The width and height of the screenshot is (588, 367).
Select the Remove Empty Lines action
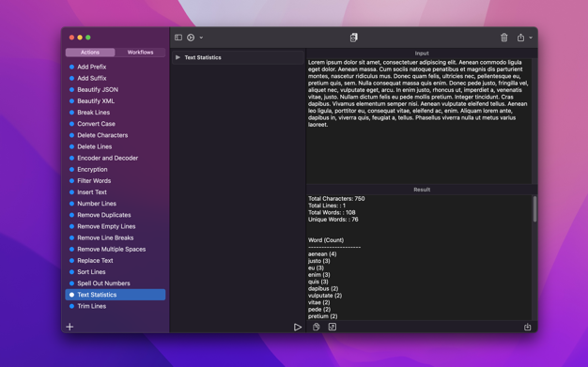click(116, 226)
